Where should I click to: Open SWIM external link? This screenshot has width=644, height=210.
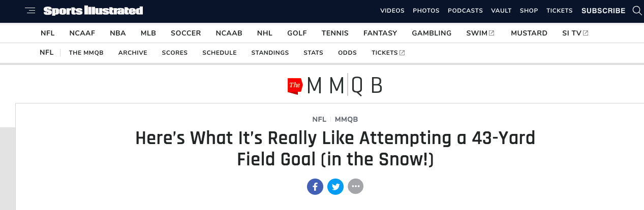click(480, 33)
